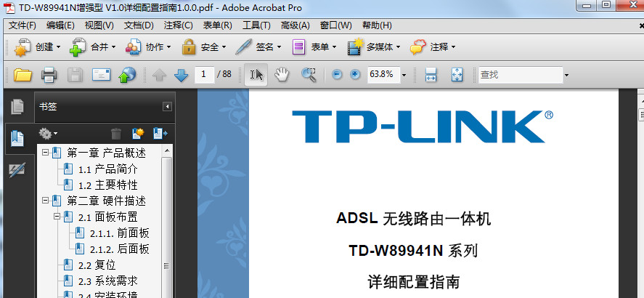Open the 多媒体 toolbar dropdown
The image size is (644, 298).
(x=374, y=47)
